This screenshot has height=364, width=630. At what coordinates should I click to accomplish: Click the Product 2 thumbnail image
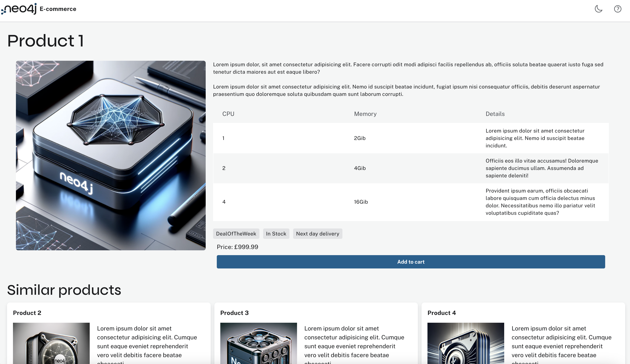pyautogui.click(x=51, y=343)
